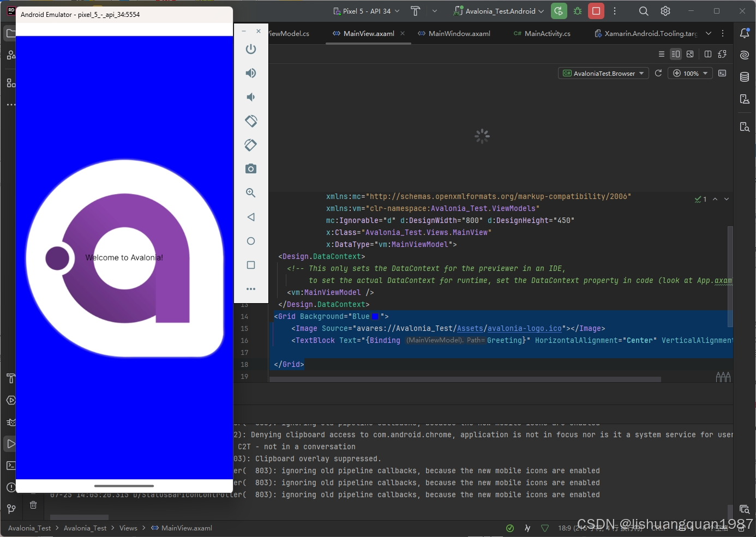Open the Git tool window branch icon
756x537 pixels.
pos(11,509)
